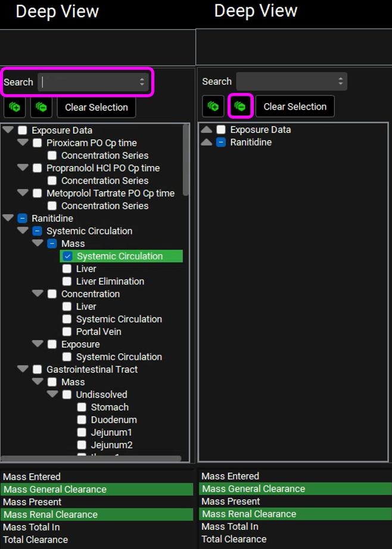Check the Liver Elimination checkbox
The image size is (392, 549).
[x=67, y=281]
